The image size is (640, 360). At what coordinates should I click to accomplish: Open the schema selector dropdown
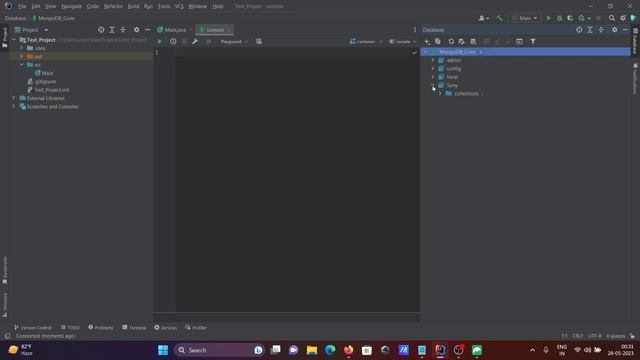coord(366,42)
